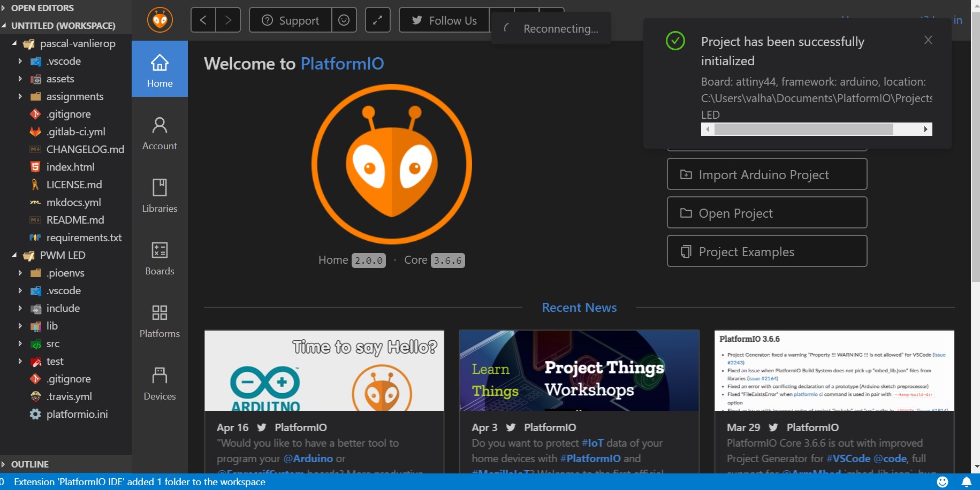Click notification scrollbar left arrow
The width and height of the screenshot is (980, 490).
pyautogui.click(x=708, y=129)
